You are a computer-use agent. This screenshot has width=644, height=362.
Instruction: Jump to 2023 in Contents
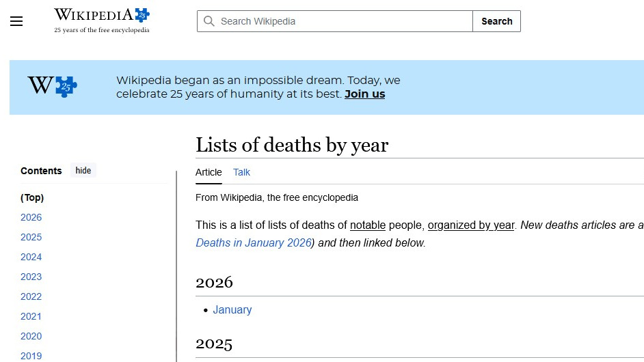point(31,277)
